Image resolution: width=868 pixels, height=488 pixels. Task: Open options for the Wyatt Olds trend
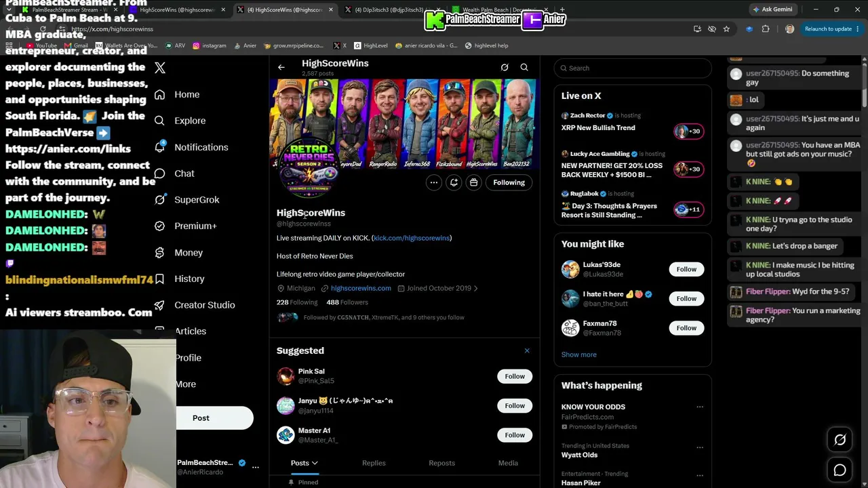700,447
